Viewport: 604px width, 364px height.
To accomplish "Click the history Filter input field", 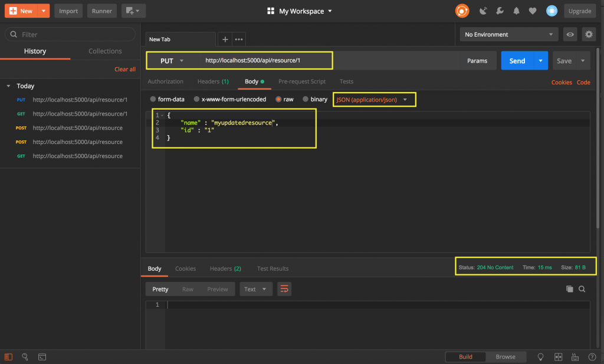I will [x=71, y=35].
